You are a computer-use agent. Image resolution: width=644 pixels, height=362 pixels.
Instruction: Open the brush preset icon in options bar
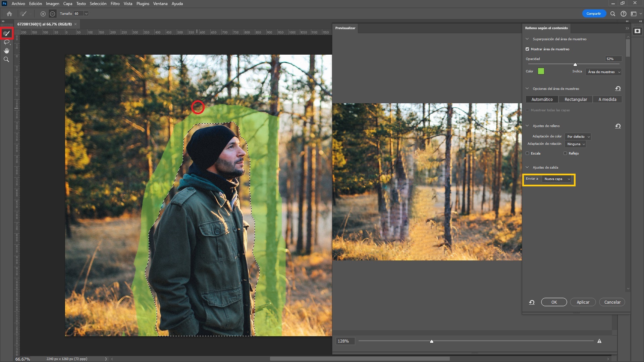coord(23,14)
